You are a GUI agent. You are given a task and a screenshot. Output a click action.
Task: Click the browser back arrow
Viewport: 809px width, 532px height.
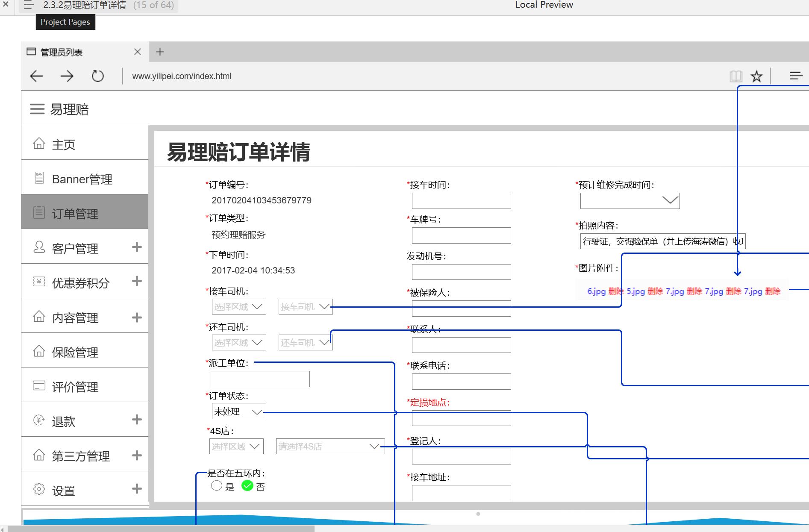pos(36,76)
